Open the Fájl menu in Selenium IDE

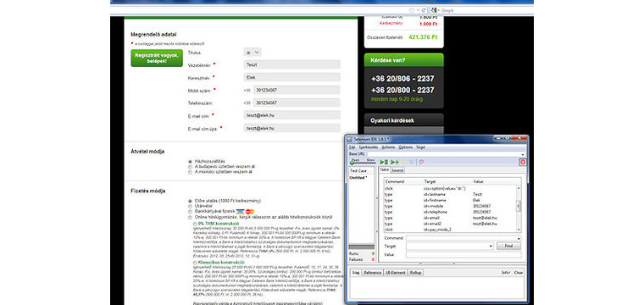[x=352, y=147]
